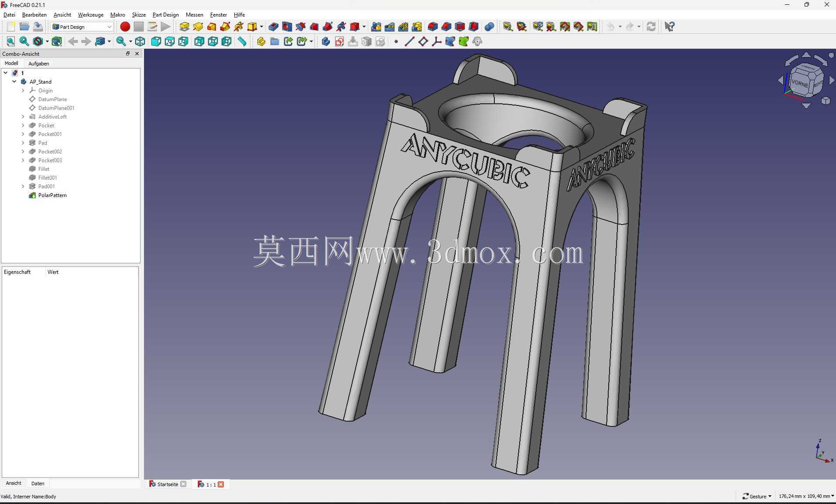Select PolarPattern in the model tree
Viewport: 836px width, 504px height.
(52, 195)
